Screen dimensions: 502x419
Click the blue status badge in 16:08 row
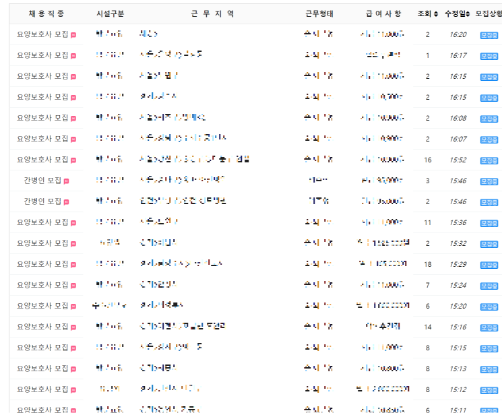pyautogui.click(x=489, y=119)
